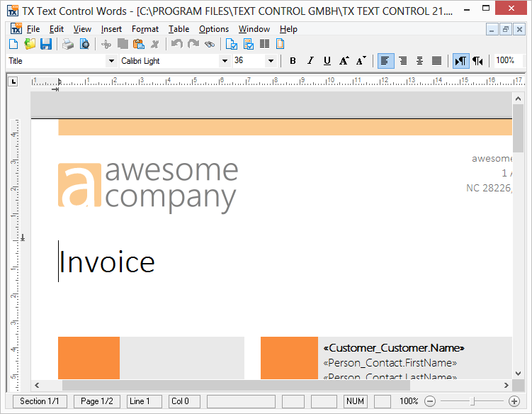Toggle Underline formatting button
Screen dimensions: 532x414
(327, 61)
